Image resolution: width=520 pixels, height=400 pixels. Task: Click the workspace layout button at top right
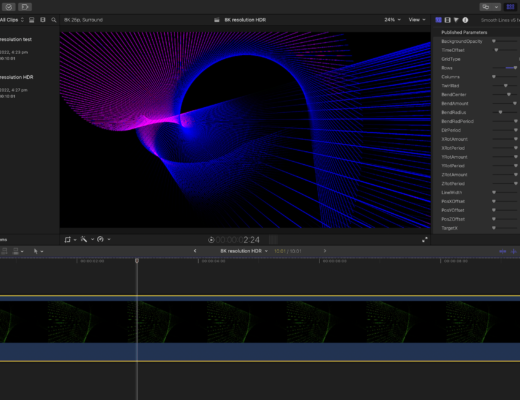(486, 7)
